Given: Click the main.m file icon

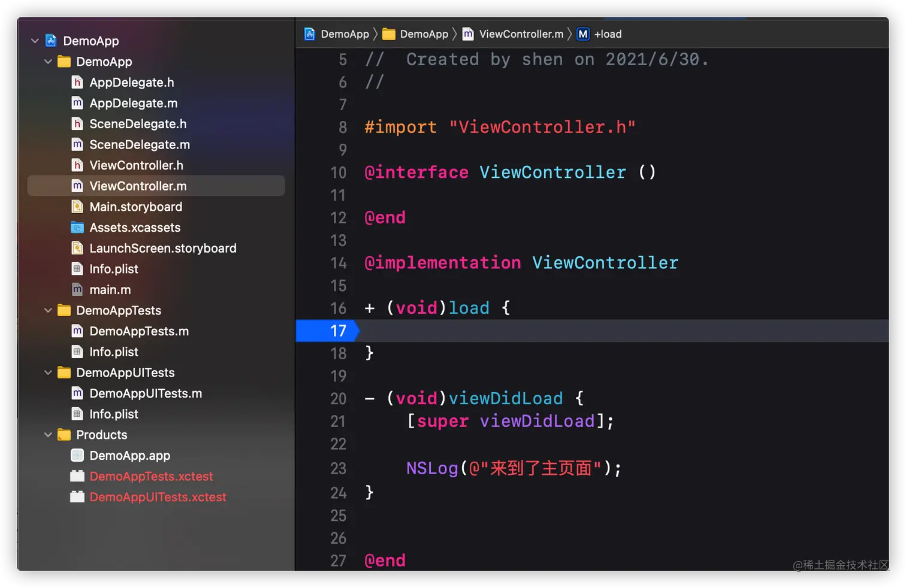Looking at the screenshot, I should tap(77, 290).
